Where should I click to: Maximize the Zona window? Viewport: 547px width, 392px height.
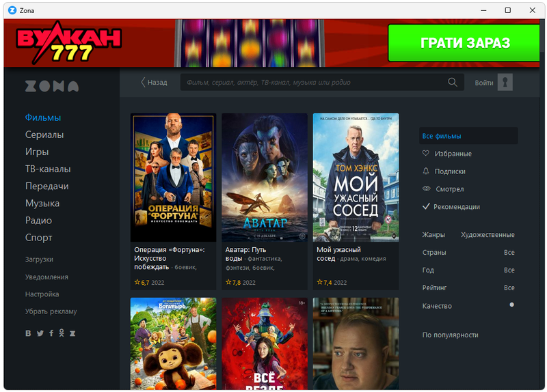[x=508, y=10]
